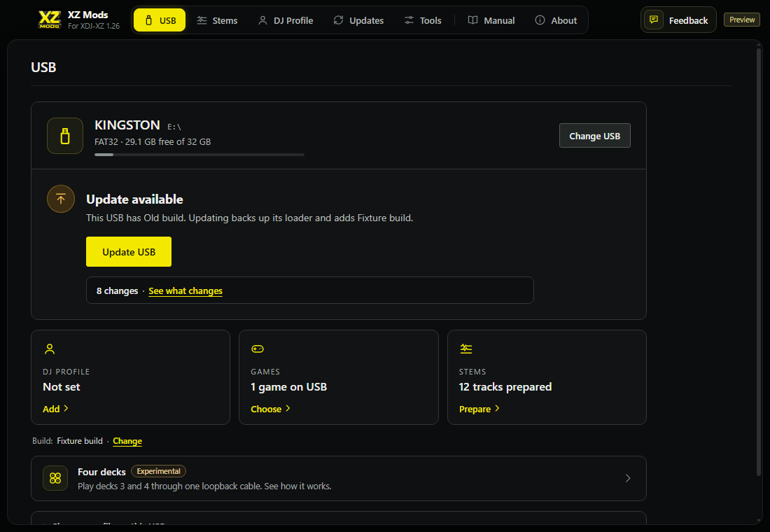Click the Experimental badge
The image size is (770, 532).
pos(159,472)
